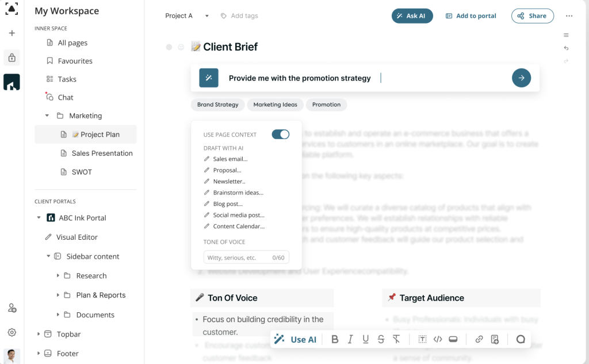
Task: Insert a link via toolbar
Action: point(479,340)
